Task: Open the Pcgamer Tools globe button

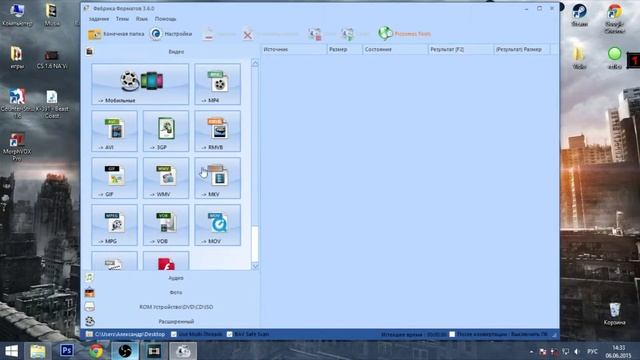Action: pyautogui.click(x=404, y=34)
